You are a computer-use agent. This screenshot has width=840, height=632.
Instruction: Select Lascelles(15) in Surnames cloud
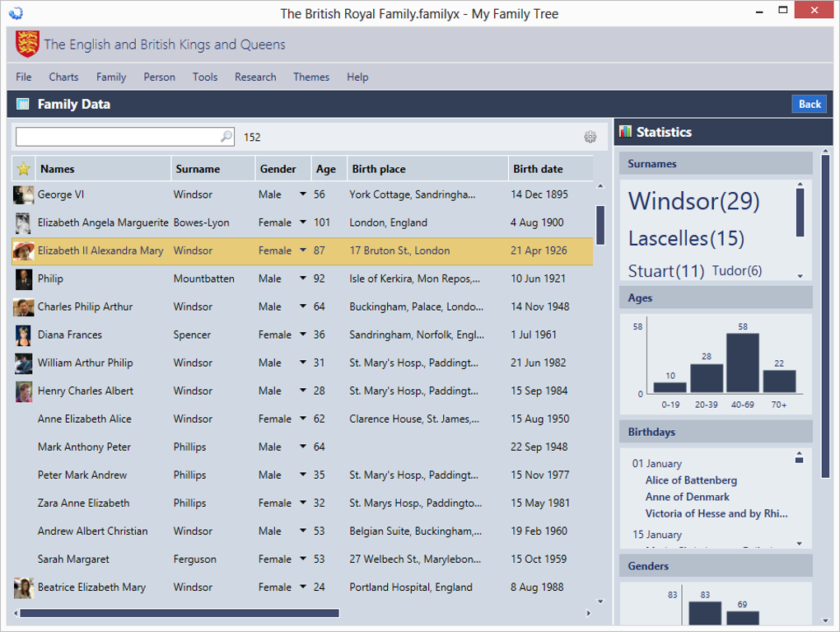pyautogui.click(x=686, y=238)
